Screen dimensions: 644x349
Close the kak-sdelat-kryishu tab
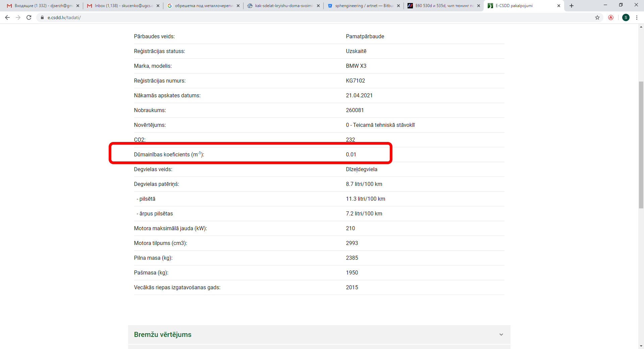[x=318, y=6]
